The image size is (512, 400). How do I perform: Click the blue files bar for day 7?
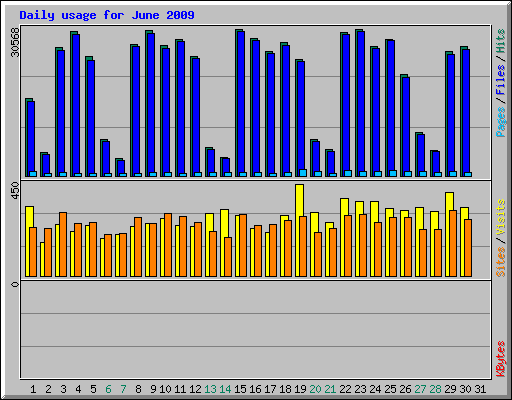tap(121, 167)
